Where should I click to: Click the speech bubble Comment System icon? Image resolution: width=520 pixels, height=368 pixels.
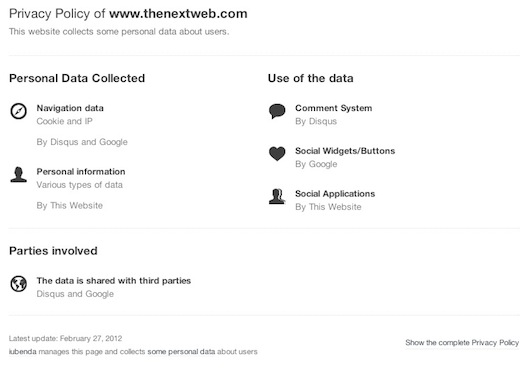click(277, 111)
